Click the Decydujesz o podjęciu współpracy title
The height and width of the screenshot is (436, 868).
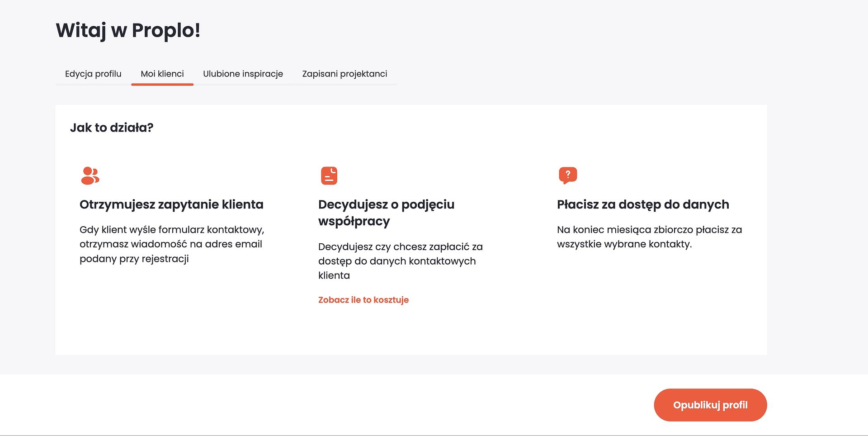coord(387,213)
